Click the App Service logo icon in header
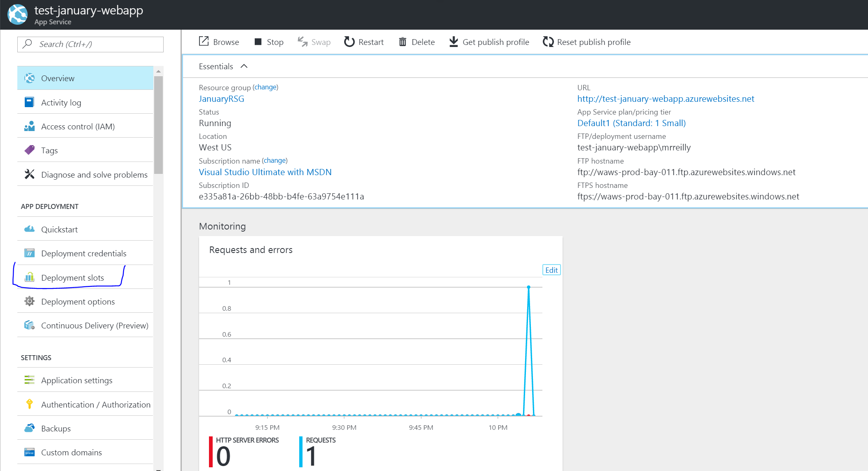Image resolution: width=868 pixels, height=471 pixels. [17, 14]
